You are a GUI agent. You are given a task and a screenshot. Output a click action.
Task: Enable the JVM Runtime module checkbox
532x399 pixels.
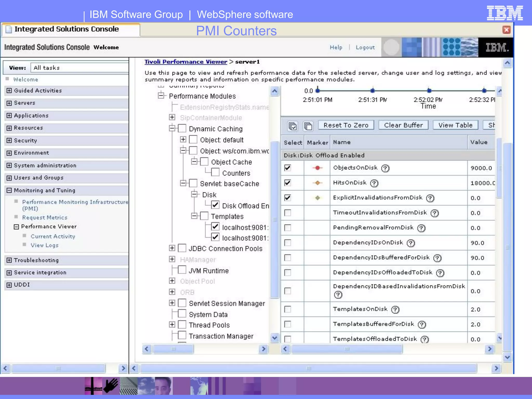point(182,270)
